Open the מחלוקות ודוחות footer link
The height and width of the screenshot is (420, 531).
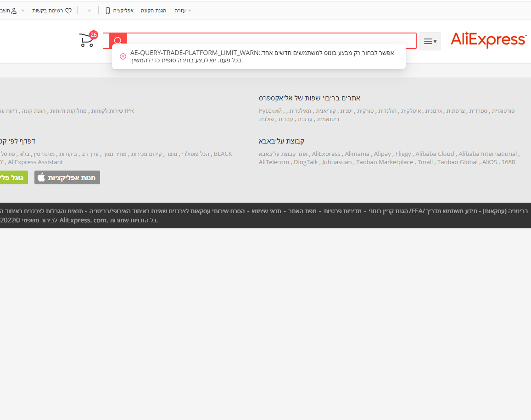[68, 111]
